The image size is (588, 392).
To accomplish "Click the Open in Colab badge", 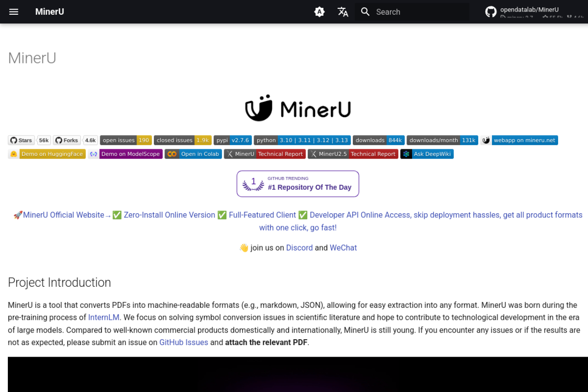I will [x=192, y=154].
